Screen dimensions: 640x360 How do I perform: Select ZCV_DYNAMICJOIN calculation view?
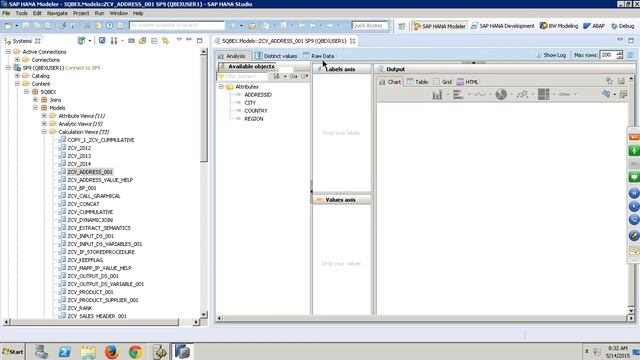tap(90, 220)
